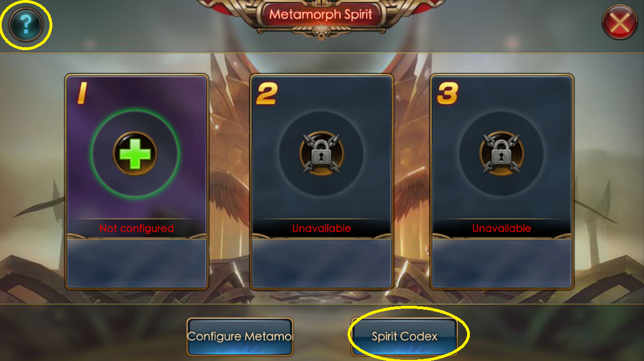644x361 pixels.
Task: Tap the green plus icon in slot 1
Action: 135,154
